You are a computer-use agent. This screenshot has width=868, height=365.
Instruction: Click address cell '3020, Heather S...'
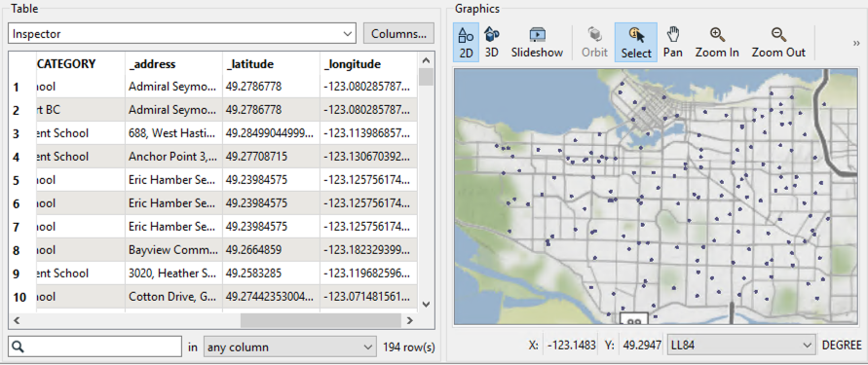pyautogui.click(x=173, y=274)
